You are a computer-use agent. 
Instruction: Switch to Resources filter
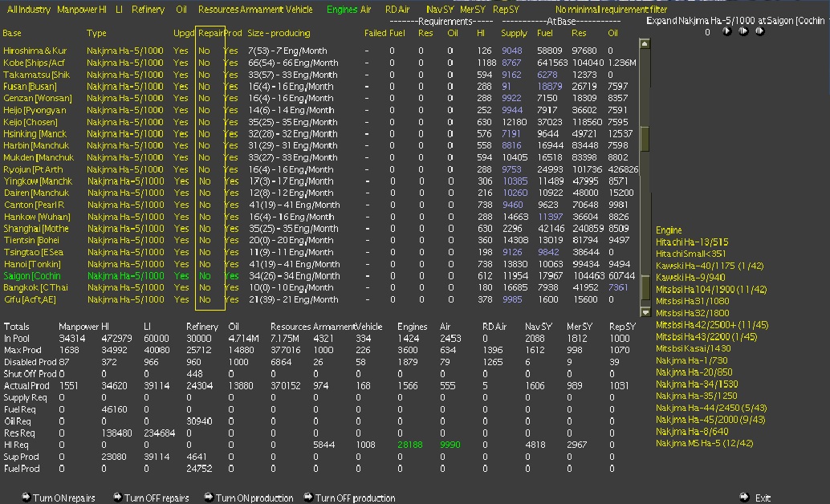[218, 10]
